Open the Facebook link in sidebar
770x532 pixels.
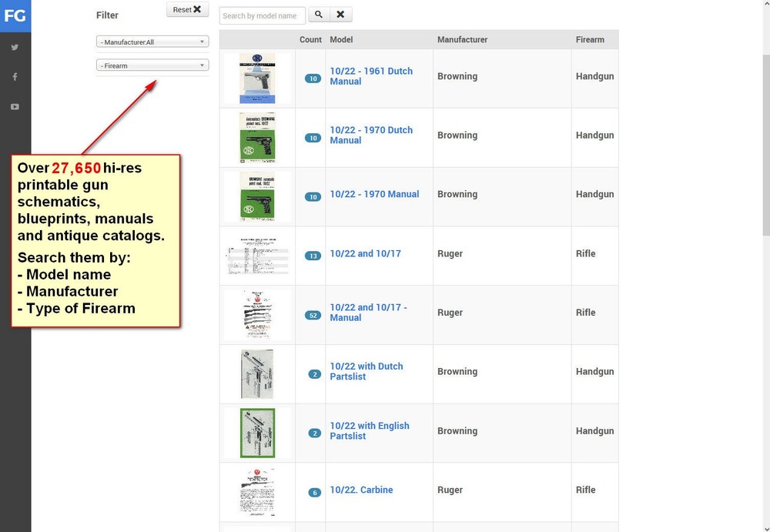coord(15,77)
